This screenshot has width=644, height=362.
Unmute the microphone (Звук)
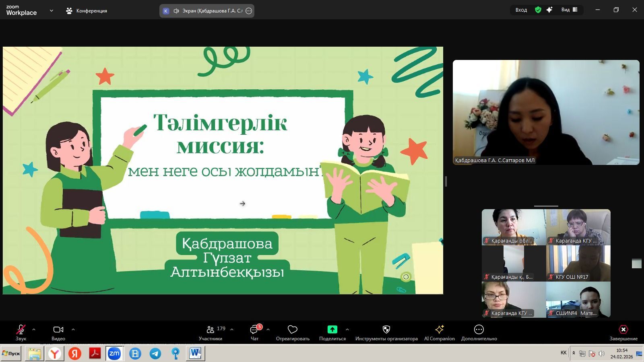point(21,333)
